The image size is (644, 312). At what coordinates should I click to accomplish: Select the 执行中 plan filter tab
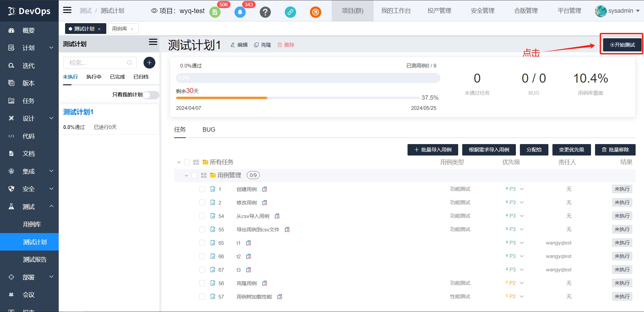(94, 77)
